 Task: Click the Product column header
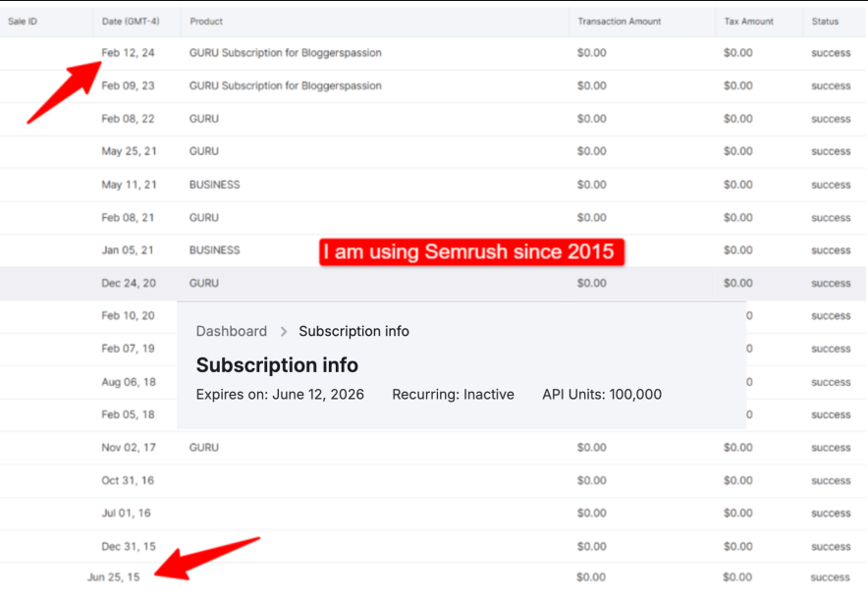point(206,21)
